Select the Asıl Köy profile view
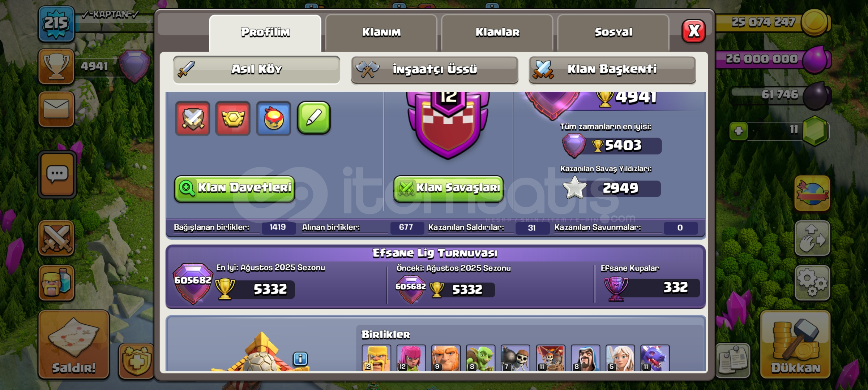The image size is (868, 390). (257, 69)
